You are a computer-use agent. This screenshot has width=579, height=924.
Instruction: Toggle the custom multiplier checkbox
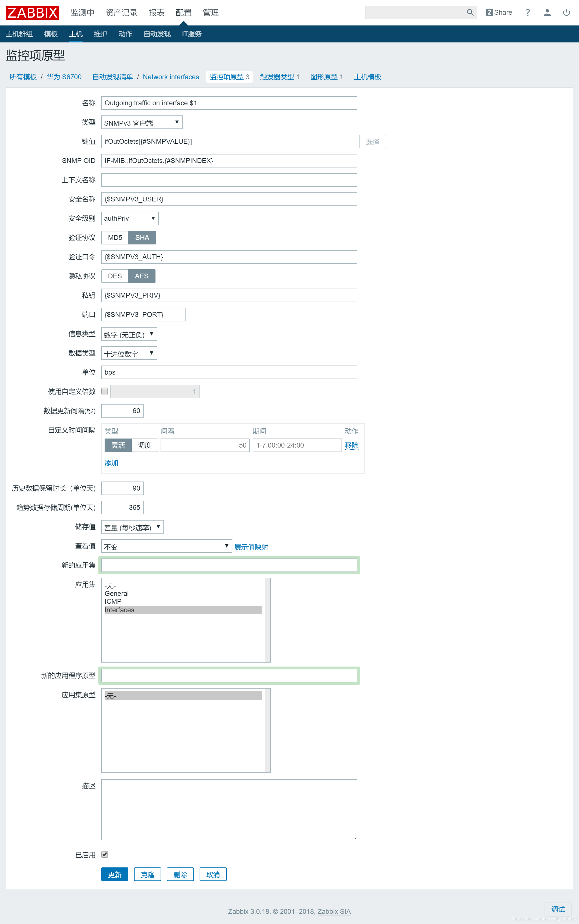105,391
